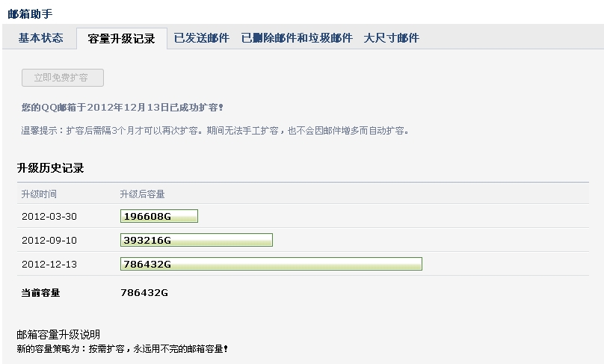Select the 2012-09-10 upgrade date
The image size is (604, 364).
pyautogui.click(x=49, y=241)
